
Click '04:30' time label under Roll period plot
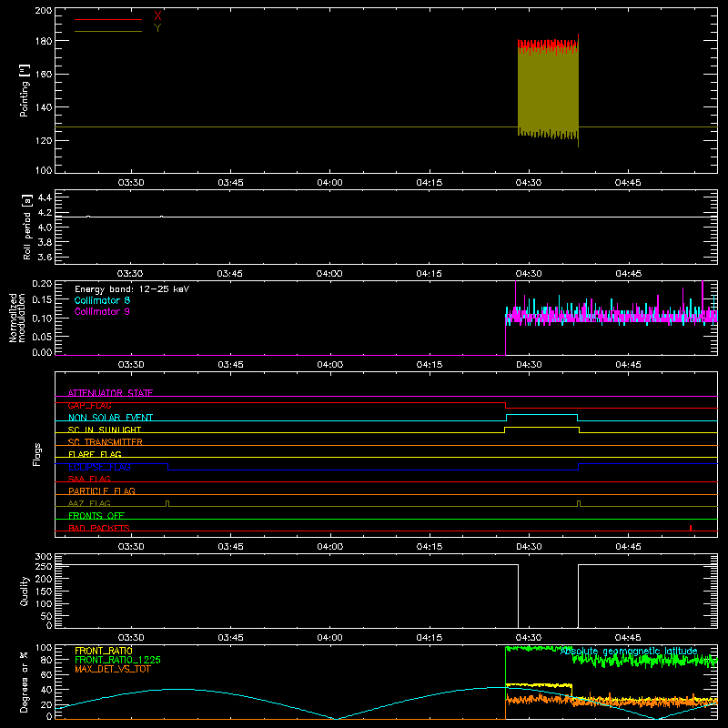tap(529, 274)
